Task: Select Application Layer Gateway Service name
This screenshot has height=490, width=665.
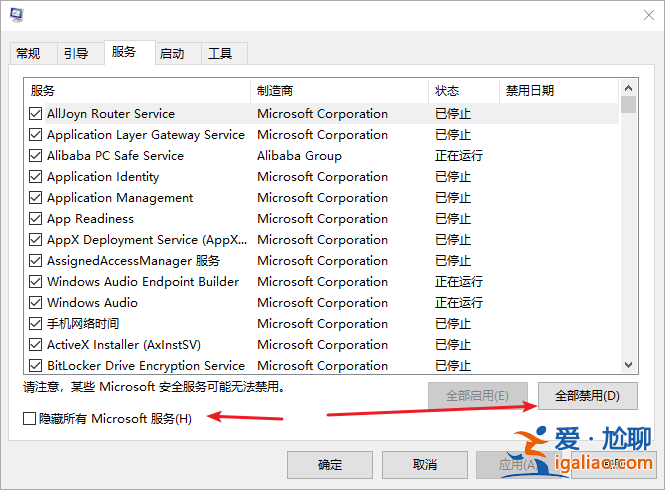Action: coord(146,135)
